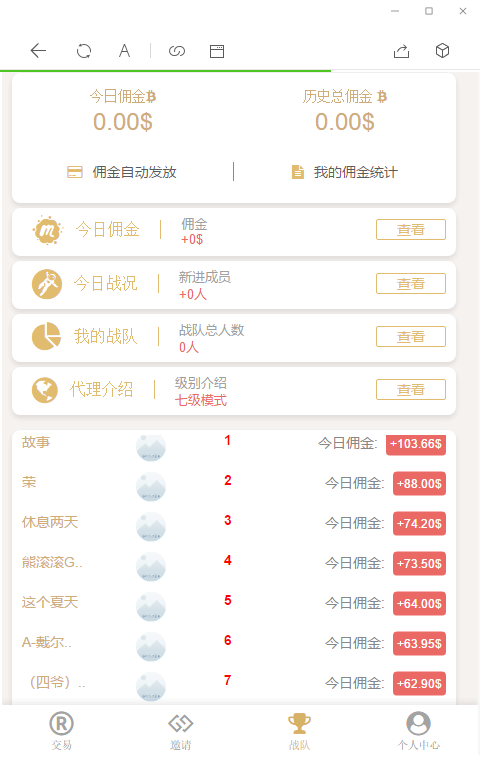This screenshot has width=480, height=757.
Task: Share the page using the share icon
Action: (x=401, y=51)
